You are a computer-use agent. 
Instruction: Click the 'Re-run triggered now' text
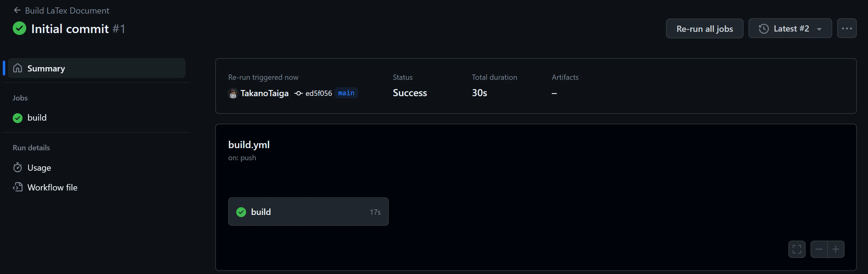pos(263,77)
